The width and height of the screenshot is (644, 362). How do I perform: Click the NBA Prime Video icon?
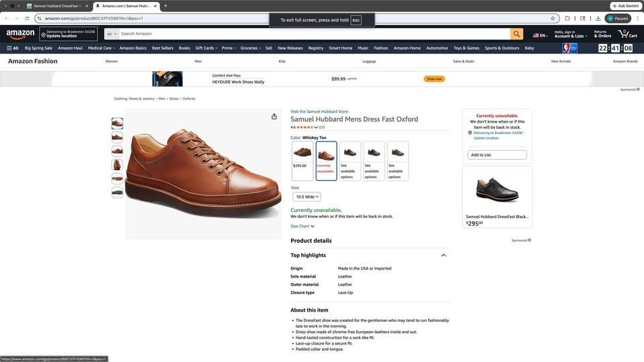point(570,48)
